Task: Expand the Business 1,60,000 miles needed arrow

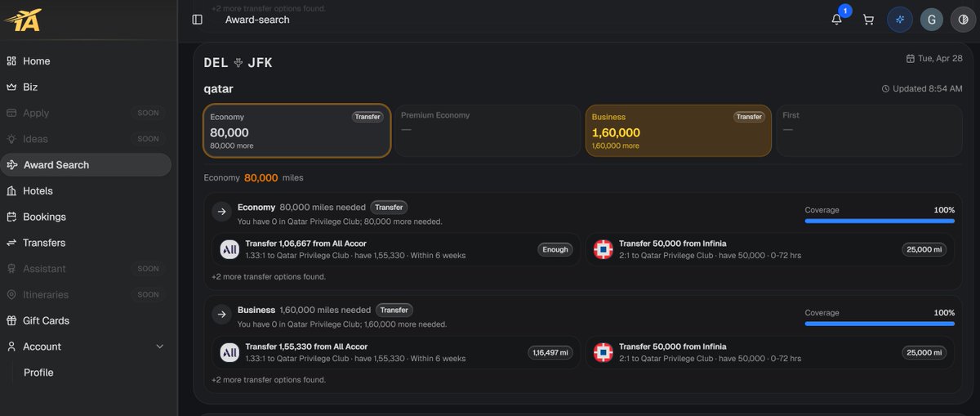Action: 221,315
